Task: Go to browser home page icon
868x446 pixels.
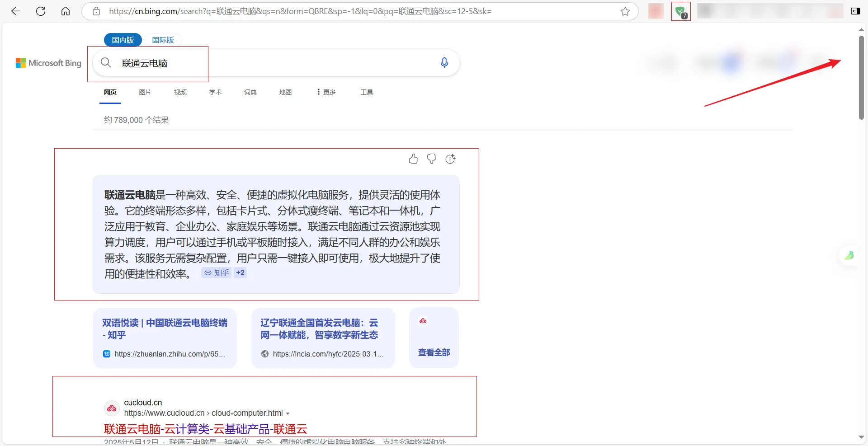Action: point(66,11)
